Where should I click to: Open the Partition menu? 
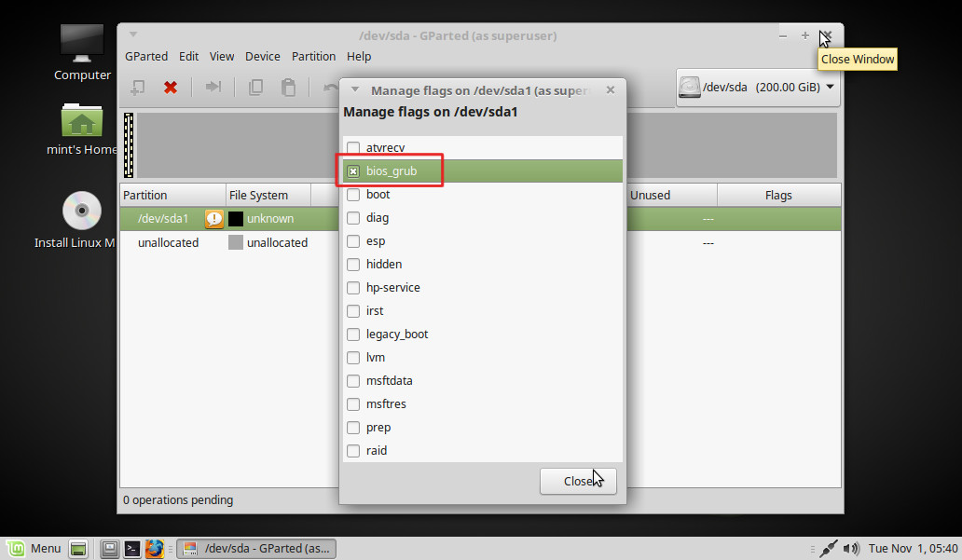coord(313,56)
